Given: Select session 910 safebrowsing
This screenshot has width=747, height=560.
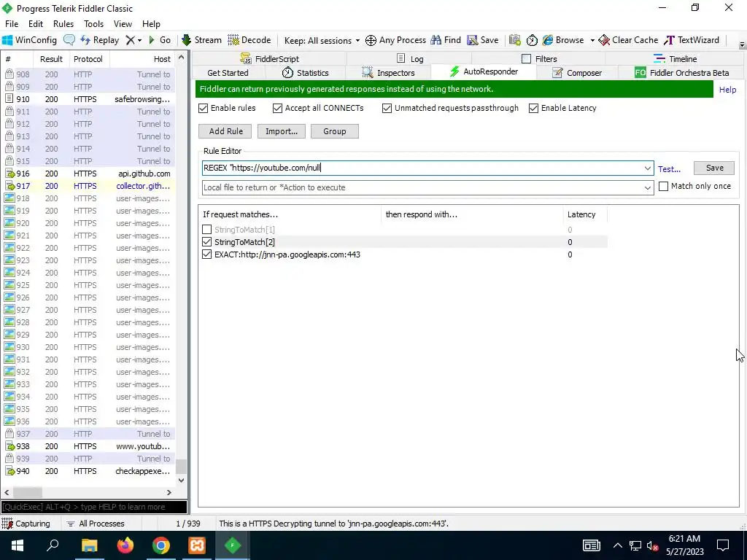Looking at the screenshot, I should [x=88, y=99].
